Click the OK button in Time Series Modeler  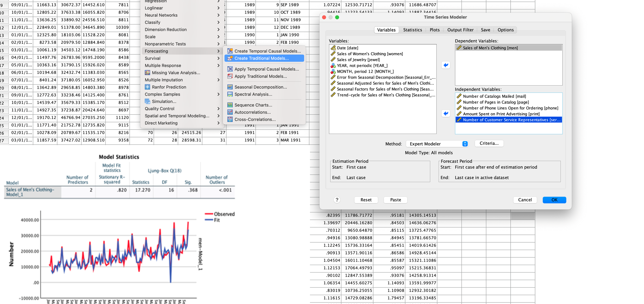[554, 200]
